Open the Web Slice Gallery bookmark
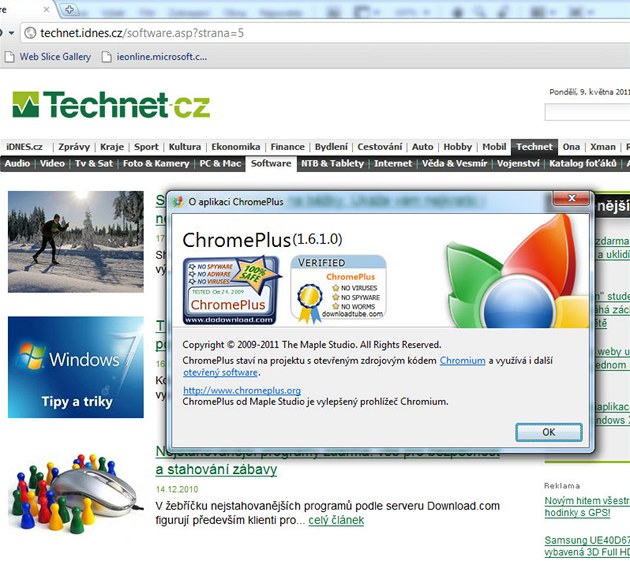Screen dimensions: 630x561 (x=55, y=57)
